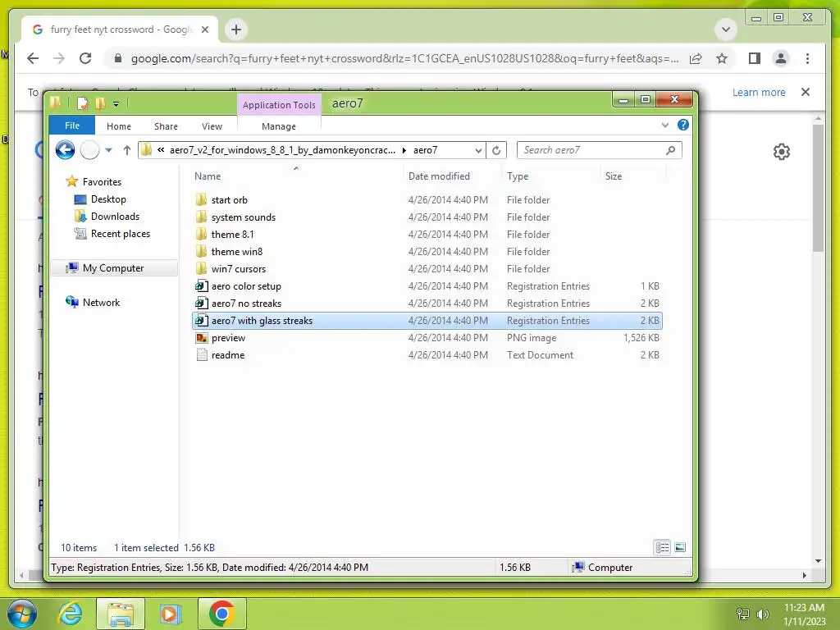Open Recent places in Favorites
The height and width of the screenshot is (630, 840).
coord(112,234)
